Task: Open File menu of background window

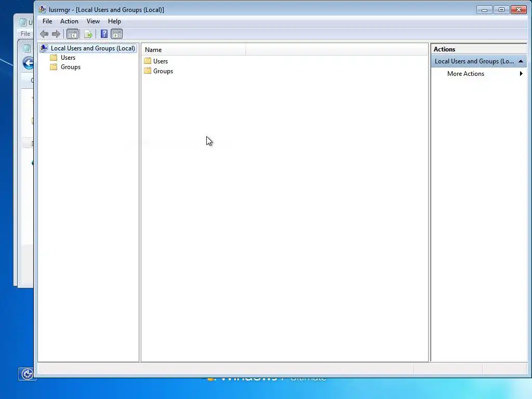Action: (x=25, y=34)
